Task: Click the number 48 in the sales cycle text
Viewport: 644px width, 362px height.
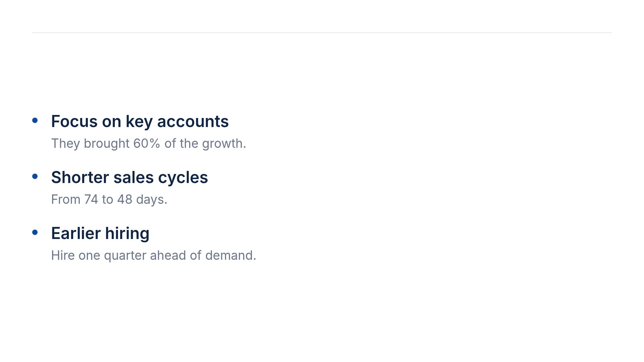Action: click(x=125, y=199)
